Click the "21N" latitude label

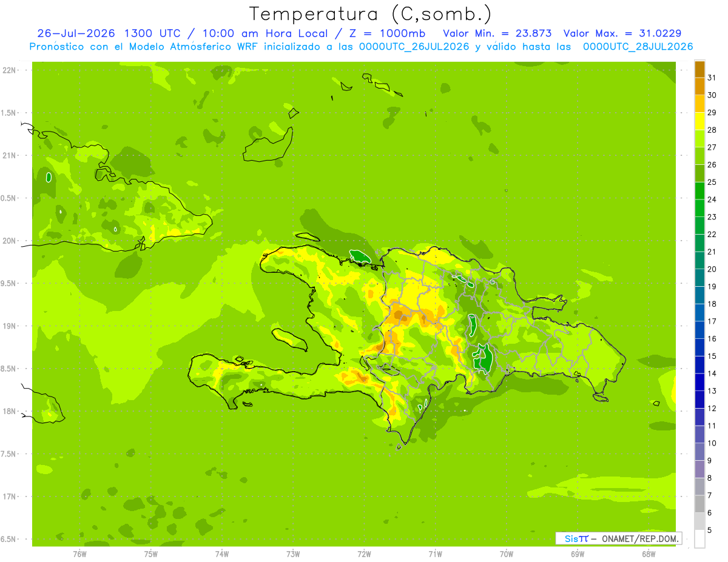(9, 155)
